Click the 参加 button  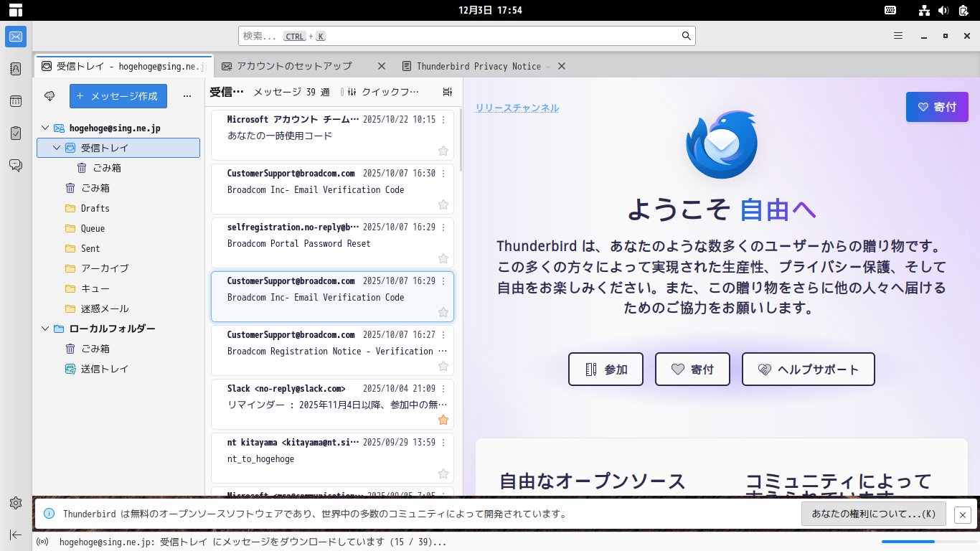pos(606,369)
